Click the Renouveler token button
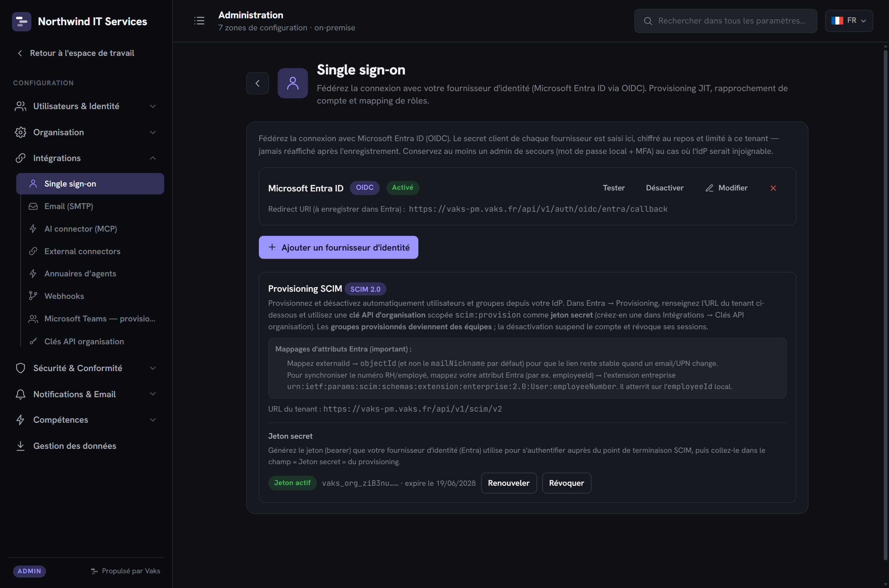The width and height of the screenshot is (889, 588). pos(509,483)
